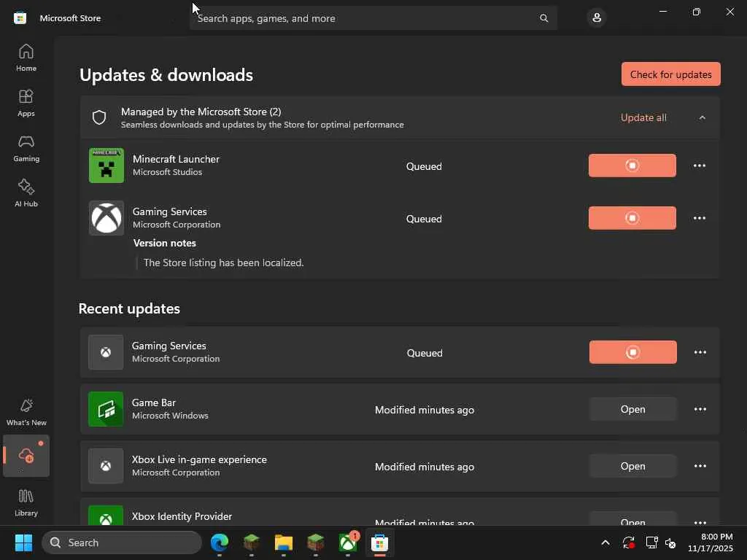Image resolution: width=747 pixels, height=560 pixels.
Task: Open the Windows Start menu
Action: [x=23, y=542]
